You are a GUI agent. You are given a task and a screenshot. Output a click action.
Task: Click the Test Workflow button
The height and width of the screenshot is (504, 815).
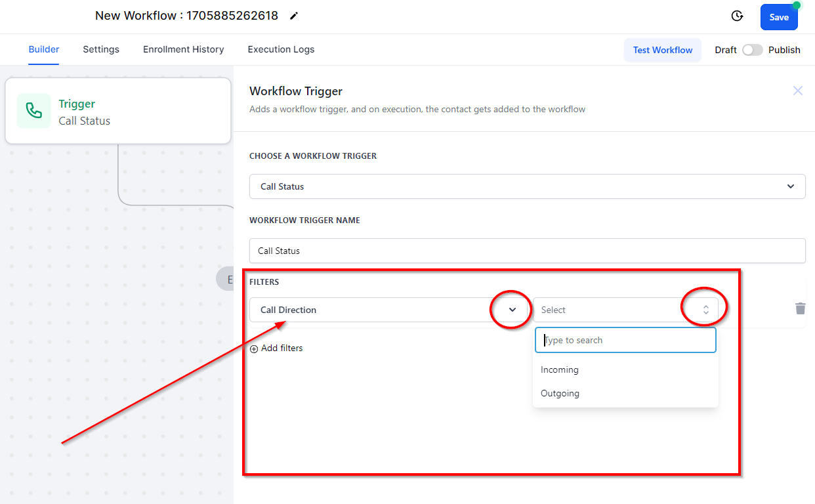coord(663,50)
